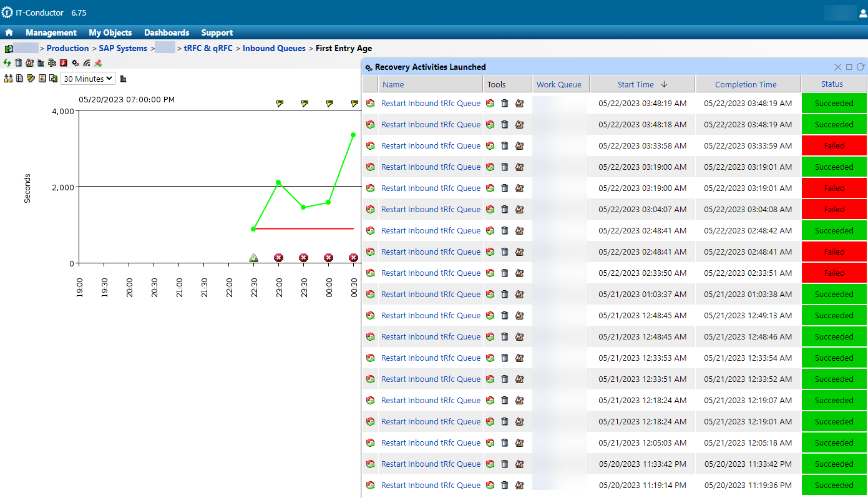Sort by the Status column header
Screen dimensions: 868x498
[832, 84]
